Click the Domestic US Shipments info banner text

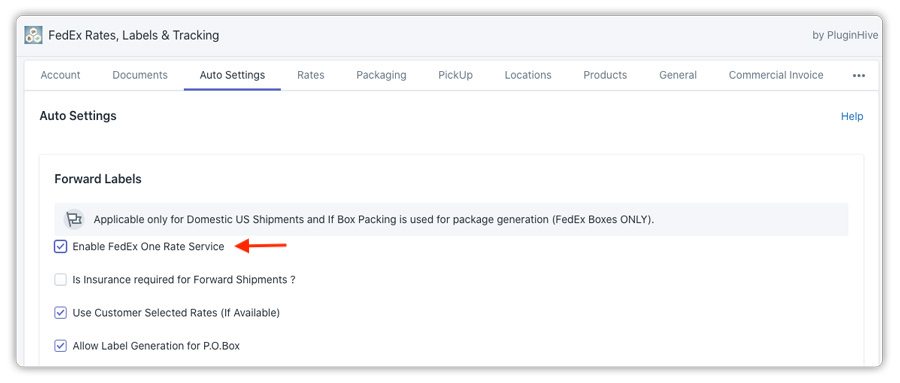pos(374,219)
